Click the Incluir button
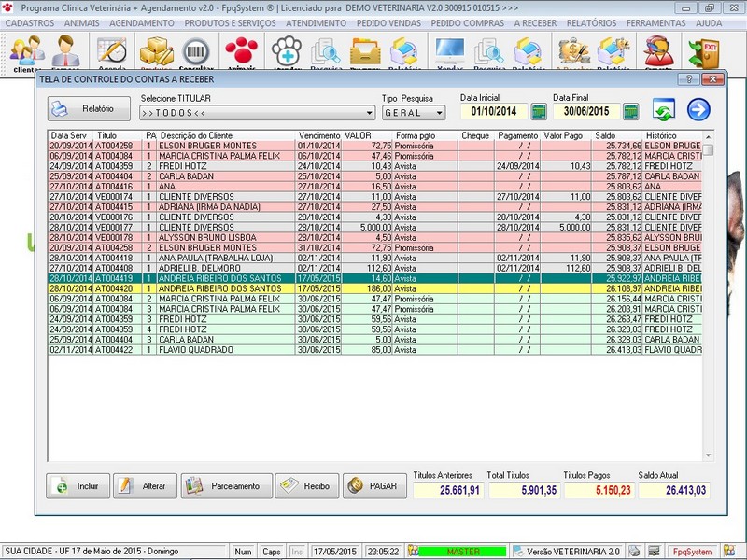Image resolution: width=747 pixels, height=560 pixels. point(77,486)
